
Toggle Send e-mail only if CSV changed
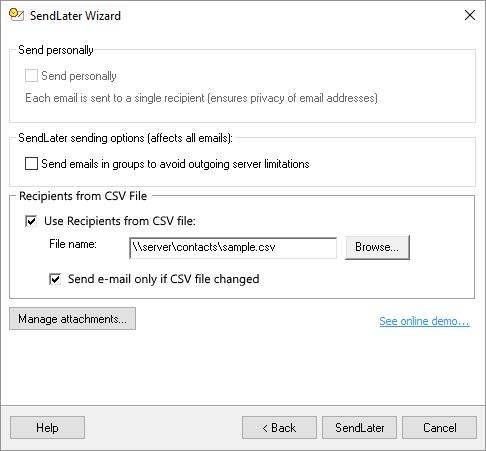55,279
